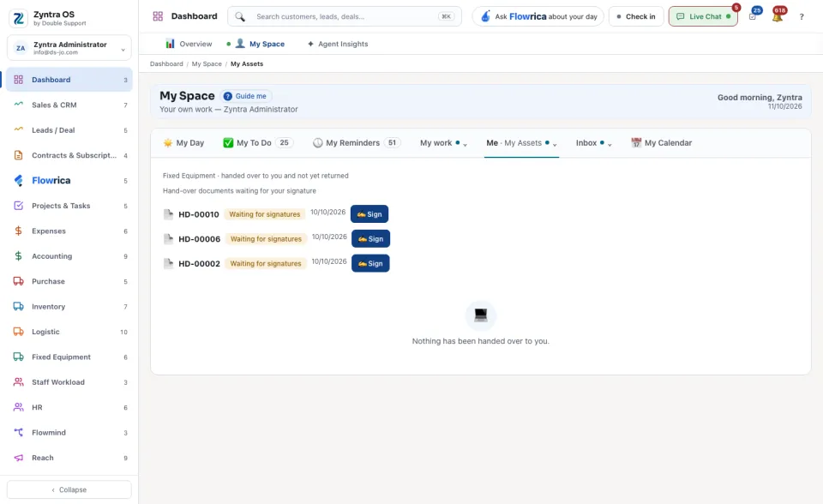Switch to the Overview tab
This screenshot has width=823, height=504.
189,44
